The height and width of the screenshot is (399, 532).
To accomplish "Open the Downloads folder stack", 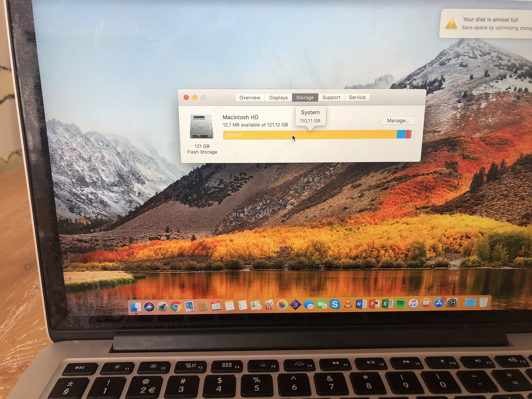I will point(470,303).
